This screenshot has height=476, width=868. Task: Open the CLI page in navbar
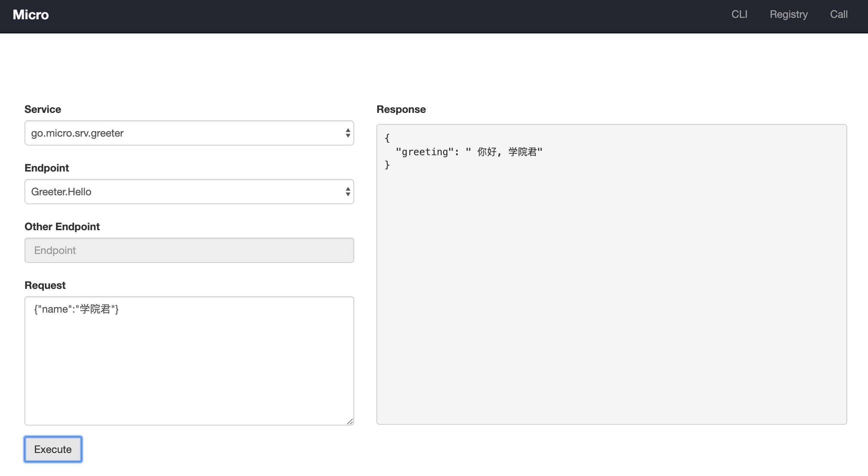click(x=739, y=14)
